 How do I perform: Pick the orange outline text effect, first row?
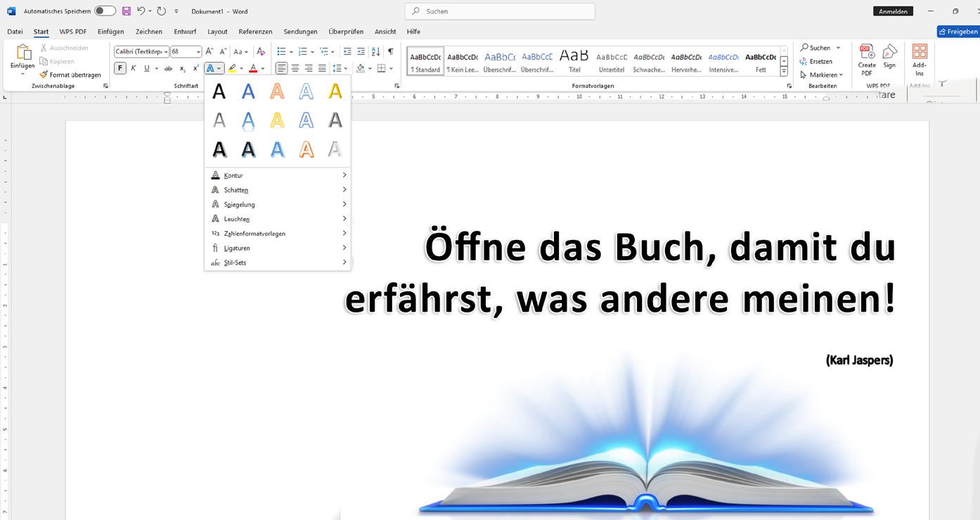coord(278,91)
